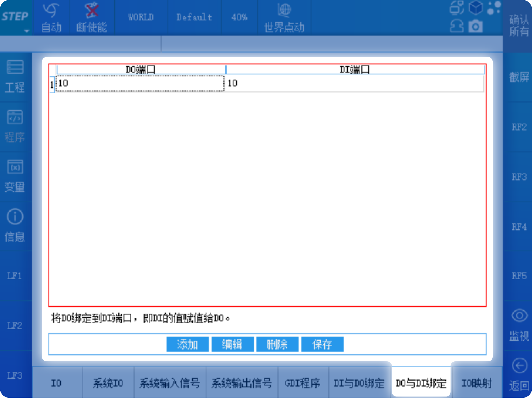Select the WORLD coordinate system
Screen dimensions: 532x398
tap(141, 17)
